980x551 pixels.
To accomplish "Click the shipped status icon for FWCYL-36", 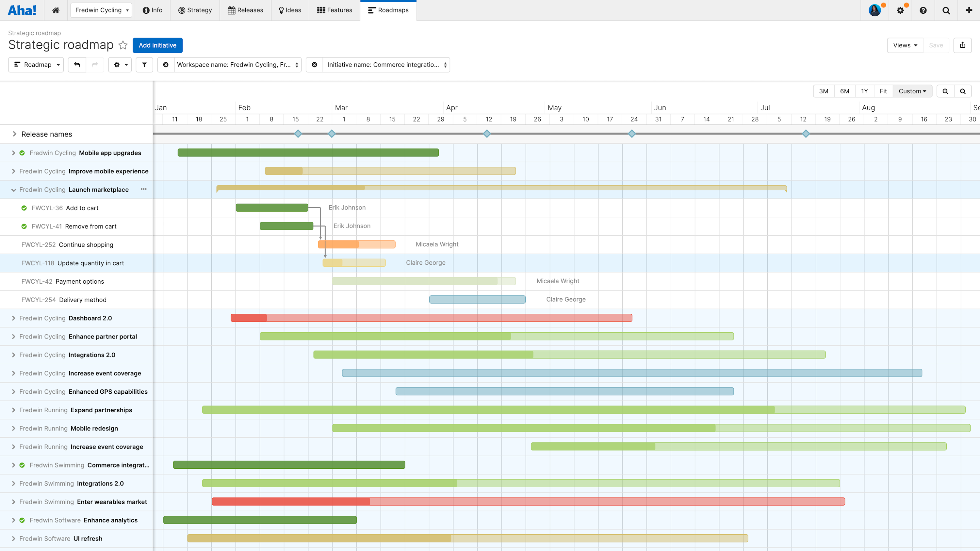I will click(x=24, y=208).
